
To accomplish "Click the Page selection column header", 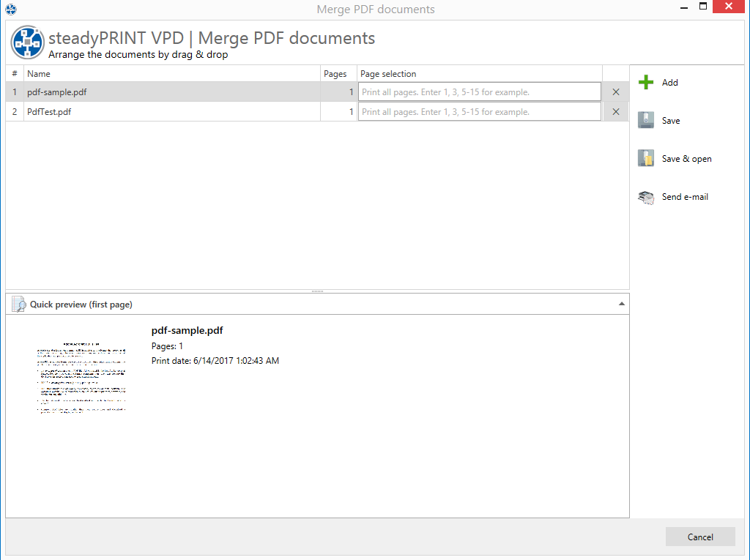I will (x=479, y=74).
